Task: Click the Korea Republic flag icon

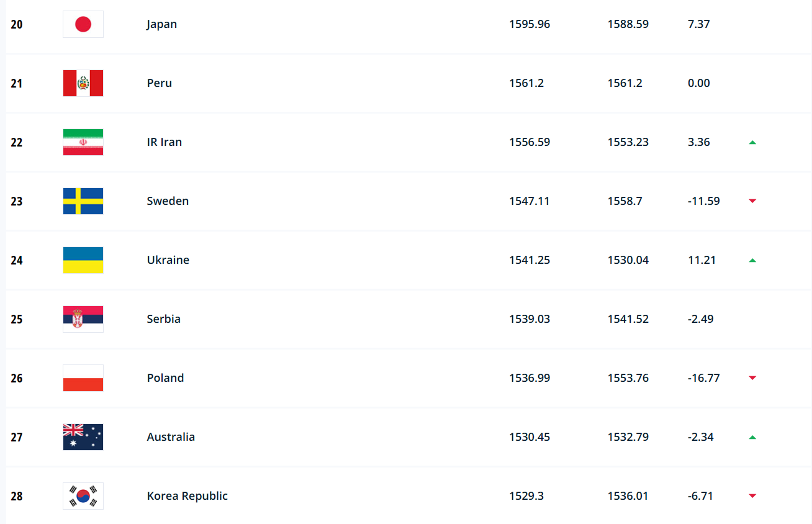Action: click(x=83, y=496)
